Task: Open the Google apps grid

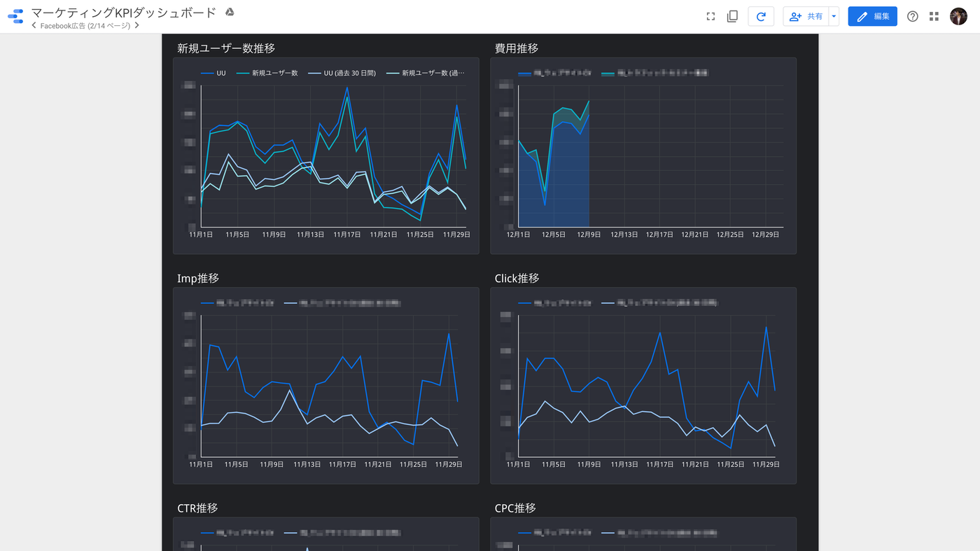Action: 934,16
